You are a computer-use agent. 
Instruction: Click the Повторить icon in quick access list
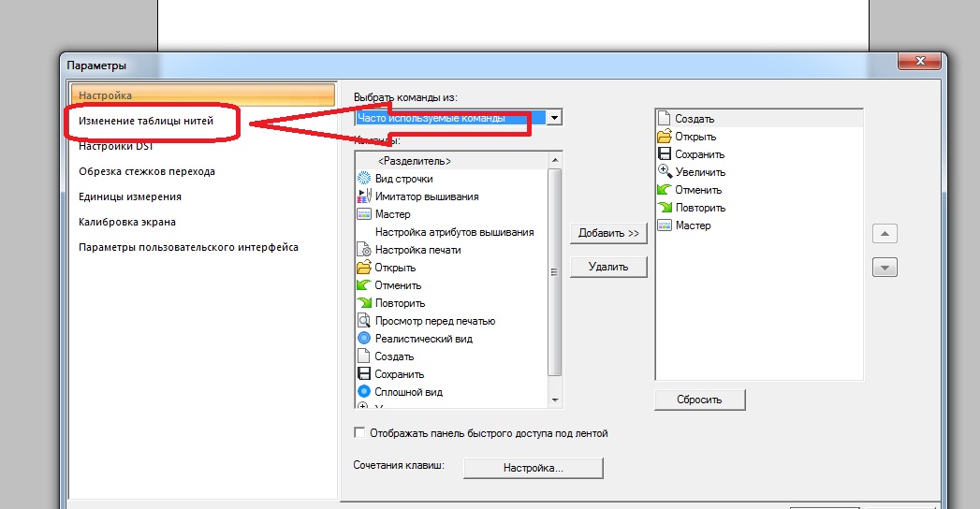coord(665,208)
